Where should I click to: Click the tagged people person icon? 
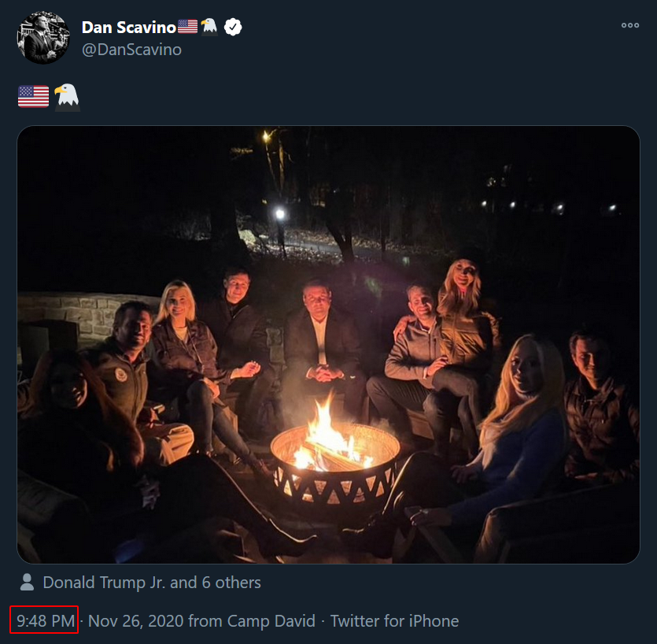coord(27,583)
